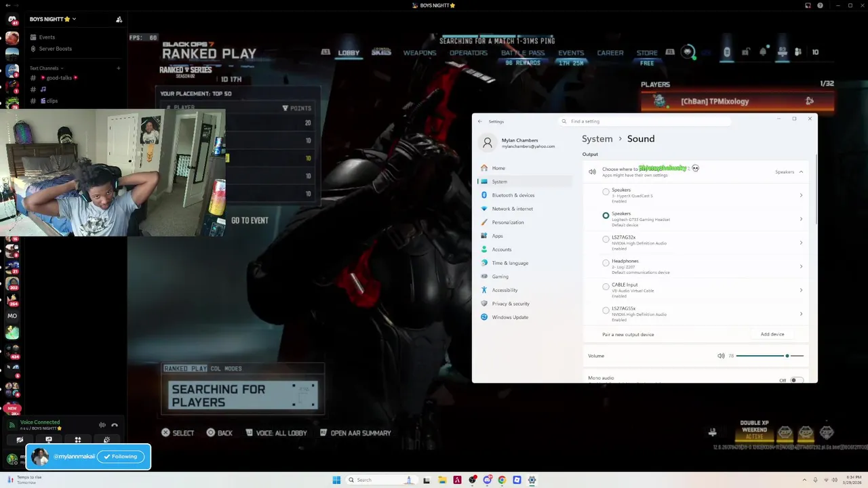Open Discord direct messages home icon
868x488 pixels.
point(12,20)
